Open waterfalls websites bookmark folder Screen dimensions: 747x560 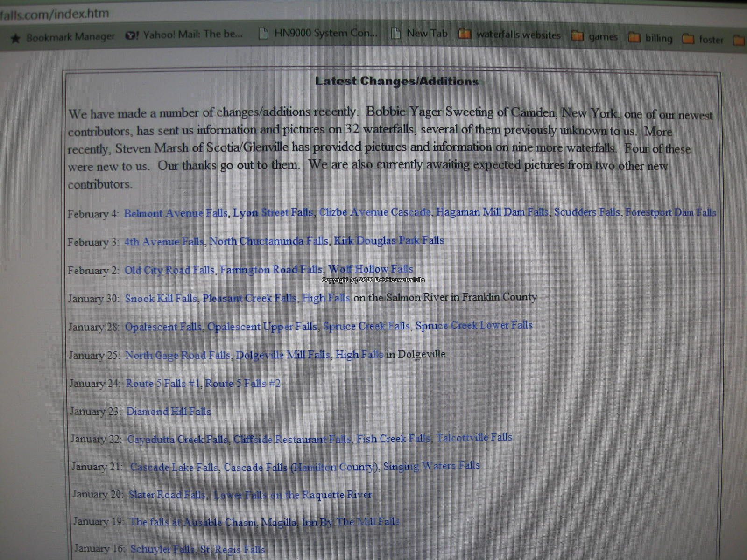click(x=510, y=35)
